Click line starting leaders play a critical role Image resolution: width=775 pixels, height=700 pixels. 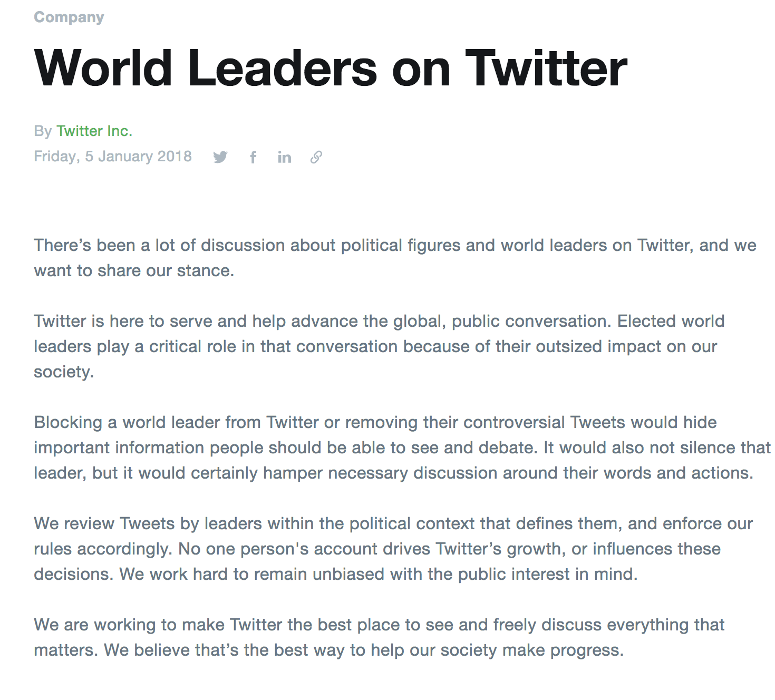[x=375, y=346]
